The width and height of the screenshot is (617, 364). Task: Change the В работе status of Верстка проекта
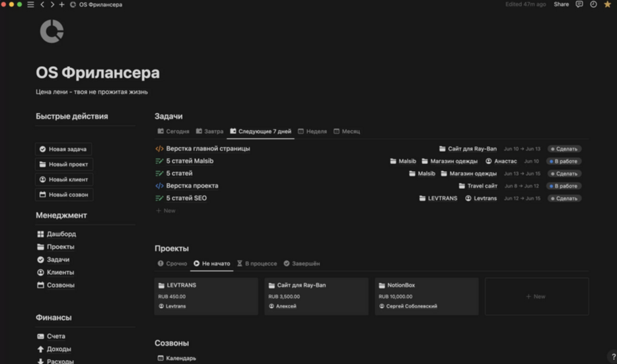(x=564, y=186)
